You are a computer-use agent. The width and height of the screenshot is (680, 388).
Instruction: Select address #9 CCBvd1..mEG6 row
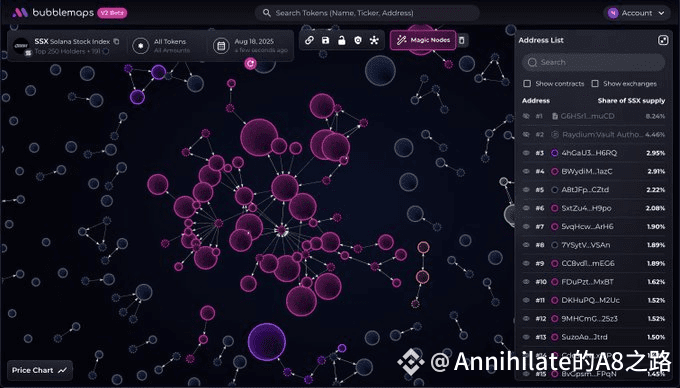tap(594, 263)
